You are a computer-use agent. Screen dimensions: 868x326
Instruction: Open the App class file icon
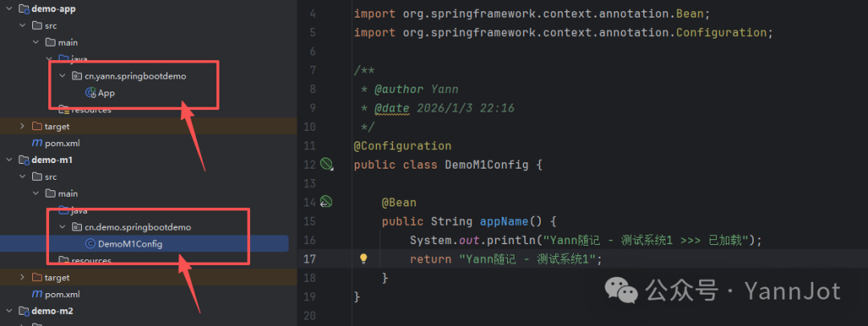tap(91, 93)
